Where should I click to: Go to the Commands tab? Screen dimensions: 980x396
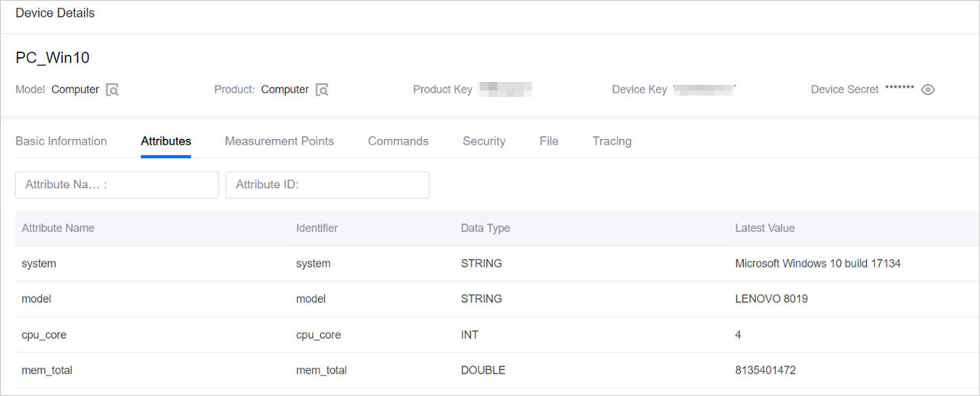(398, 141)
